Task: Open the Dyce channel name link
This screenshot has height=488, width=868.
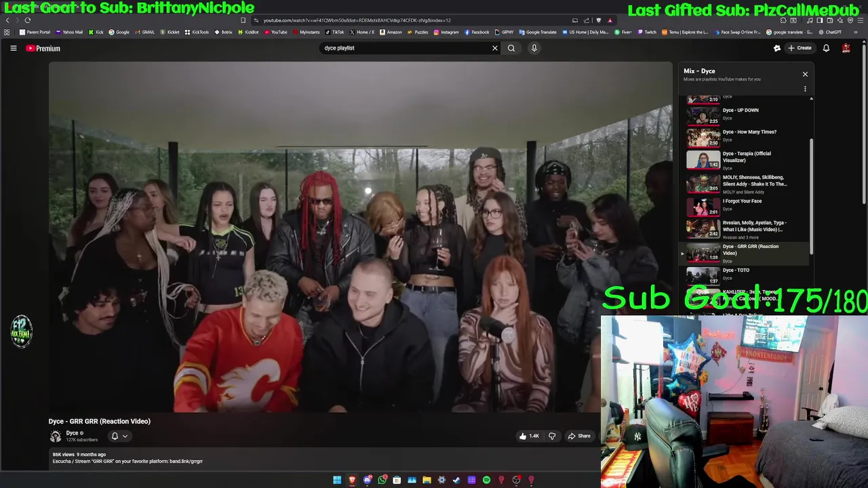Action: click(72, 433)
